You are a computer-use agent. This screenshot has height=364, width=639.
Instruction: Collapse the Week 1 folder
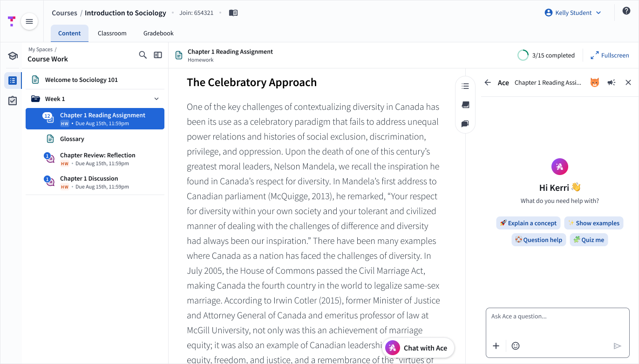coord(156,99)
